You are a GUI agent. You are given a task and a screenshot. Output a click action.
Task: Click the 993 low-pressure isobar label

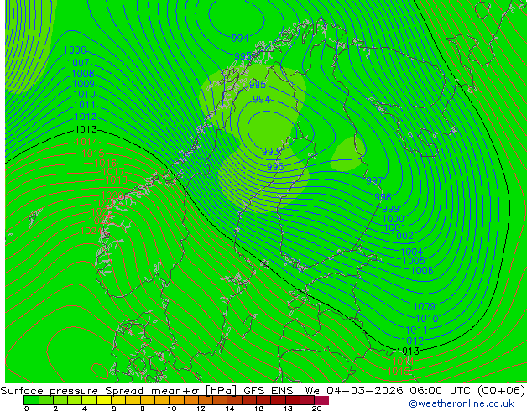[270, 152]
